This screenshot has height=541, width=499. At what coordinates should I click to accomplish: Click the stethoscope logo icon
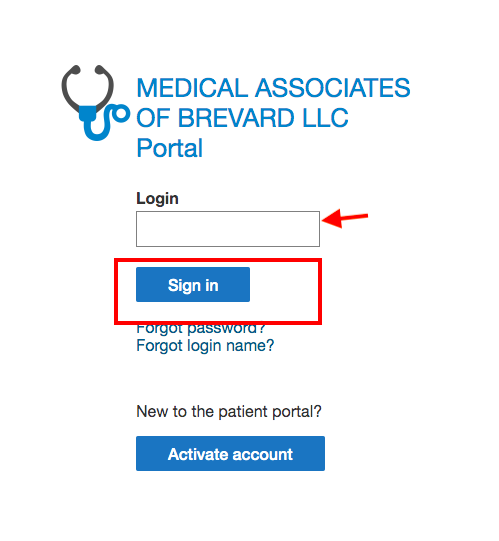[96, 102]
